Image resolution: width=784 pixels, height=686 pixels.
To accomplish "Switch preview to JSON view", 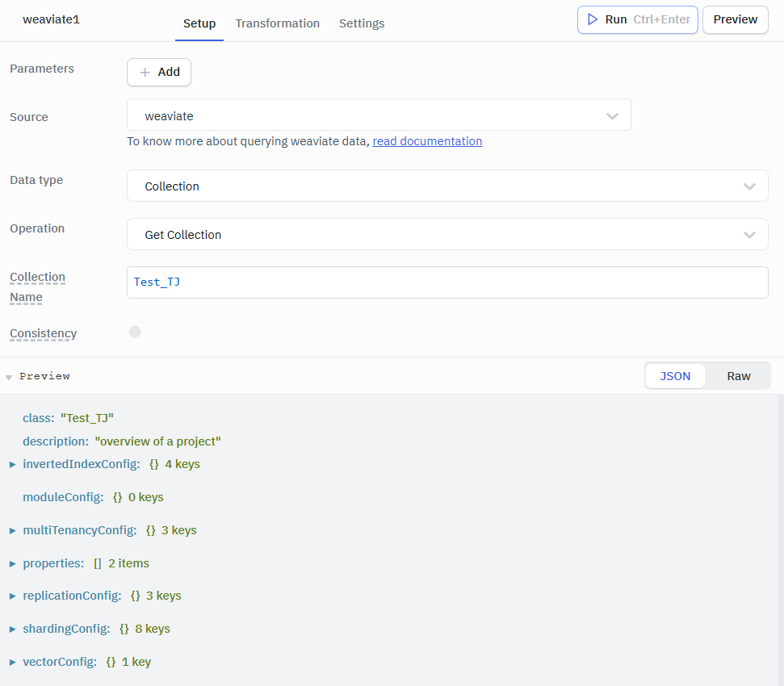I will tap(675, 376).
